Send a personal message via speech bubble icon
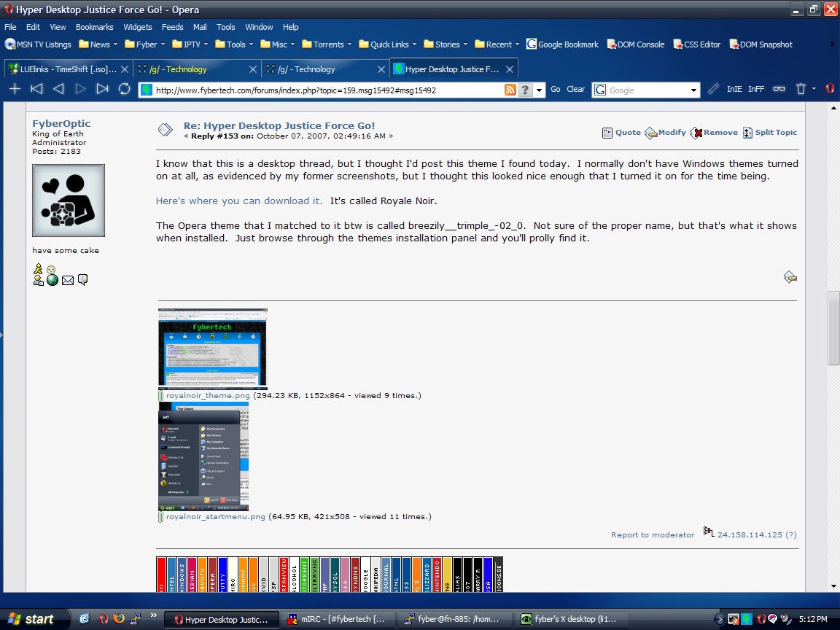 pos(82,279)
